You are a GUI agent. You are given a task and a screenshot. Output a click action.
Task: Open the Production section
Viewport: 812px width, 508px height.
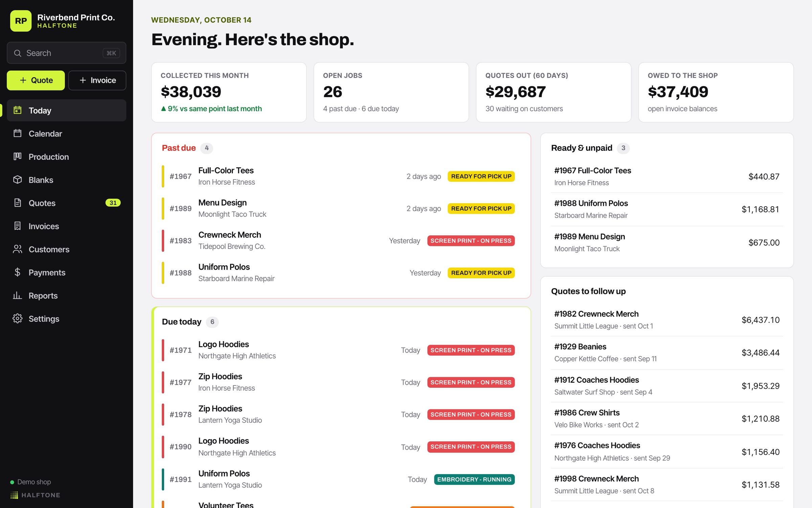(x=67, y=157)
